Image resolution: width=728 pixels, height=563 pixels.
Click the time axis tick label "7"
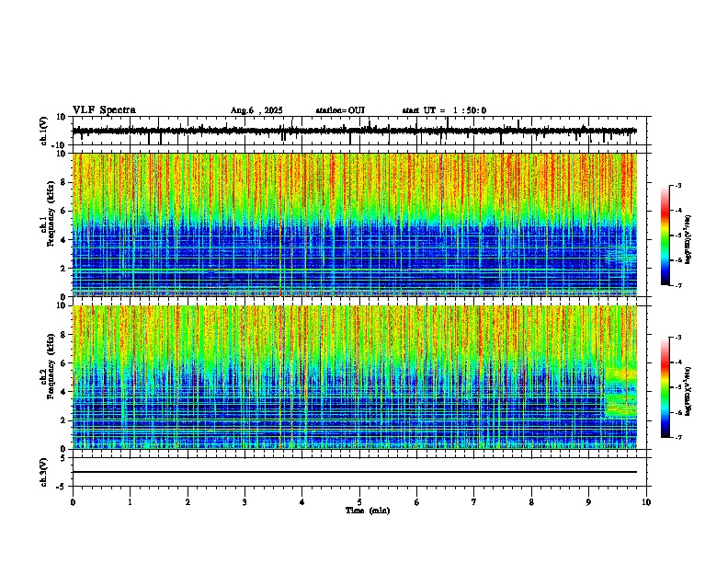click(474, 502)
